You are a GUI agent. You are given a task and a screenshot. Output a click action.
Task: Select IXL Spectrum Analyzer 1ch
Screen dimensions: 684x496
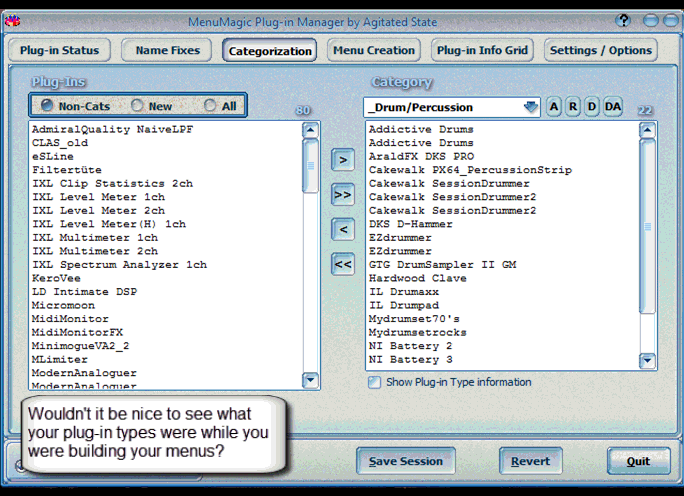(120, 265)
